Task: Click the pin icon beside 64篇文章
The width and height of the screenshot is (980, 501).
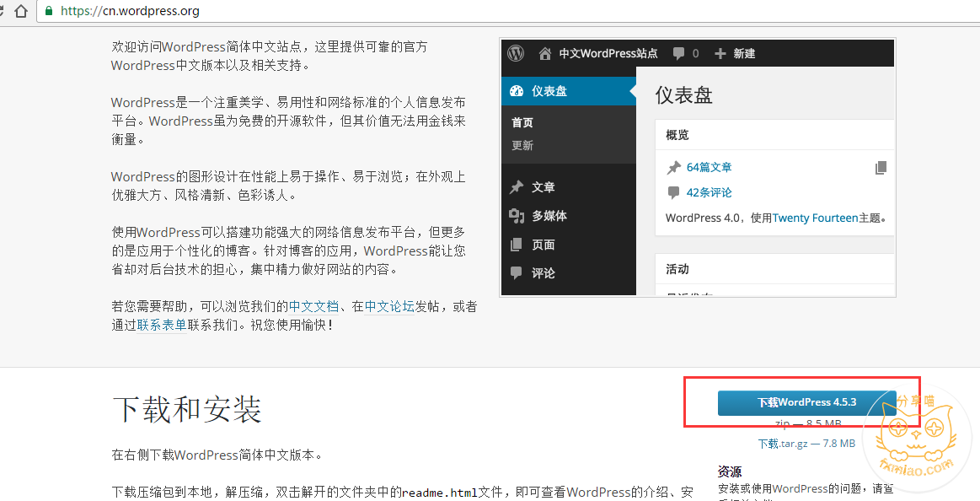Action: point(674,168)
